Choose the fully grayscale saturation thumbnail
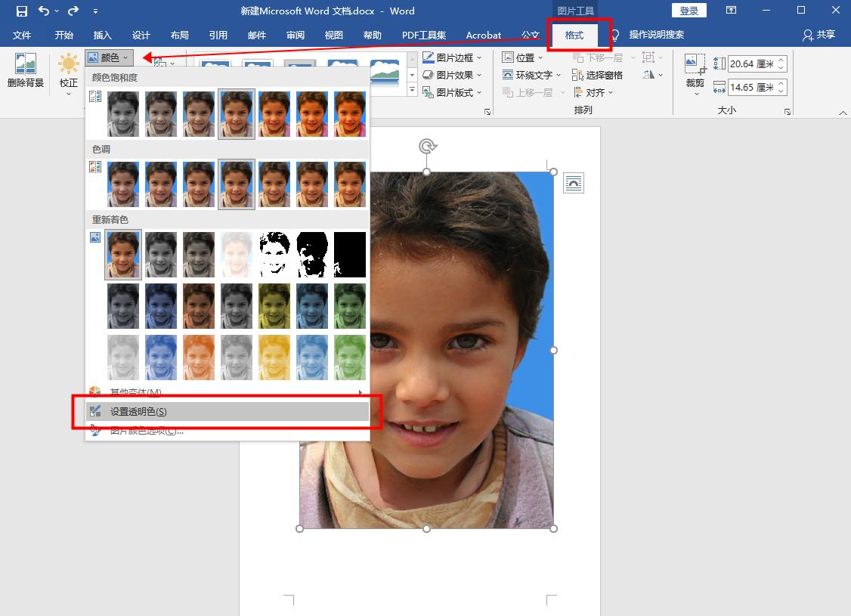Image resolution: width=851 pixels, height=616 pixels. [123, 114]
